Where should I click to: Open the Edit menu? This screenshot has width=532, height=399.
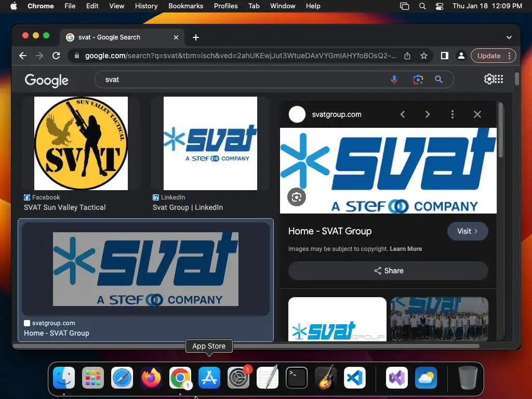pyautogui.click(x=92, y=6)
